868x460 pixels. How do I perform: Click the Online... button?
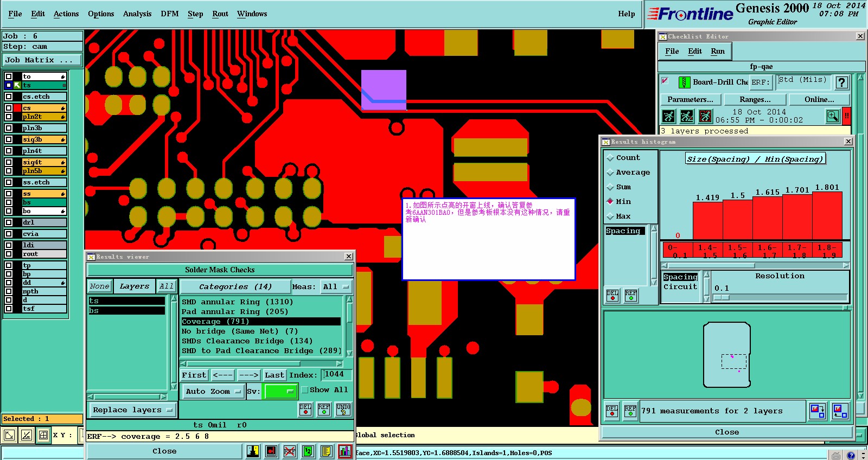point(820,99)
